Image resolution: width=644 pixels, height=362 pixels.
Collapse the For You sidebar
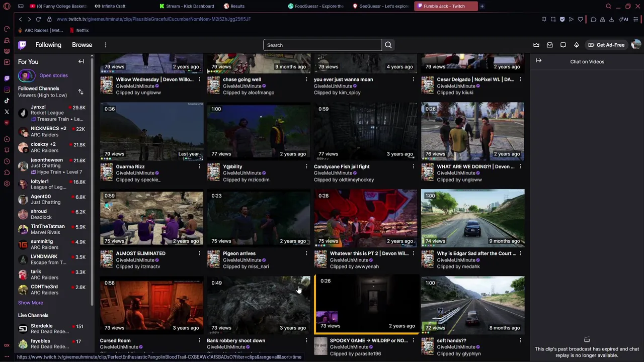tap(81, 61)
